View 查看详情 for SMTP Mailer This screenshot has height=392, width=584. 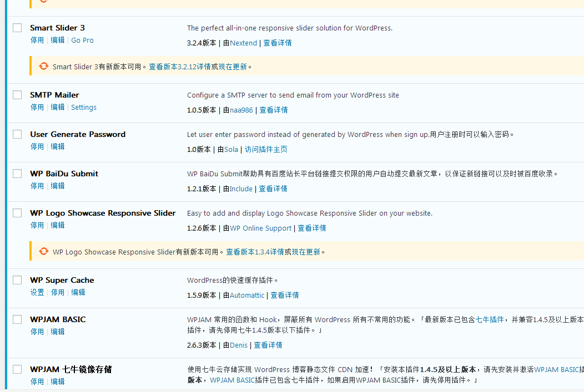coord(274,110)
